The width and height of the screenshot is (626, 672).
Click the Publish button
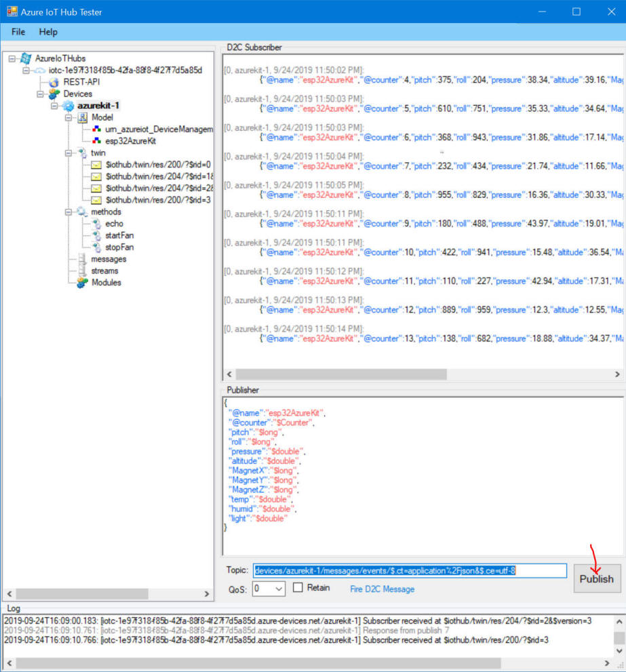pyautogui.click(x=597, y=578)
